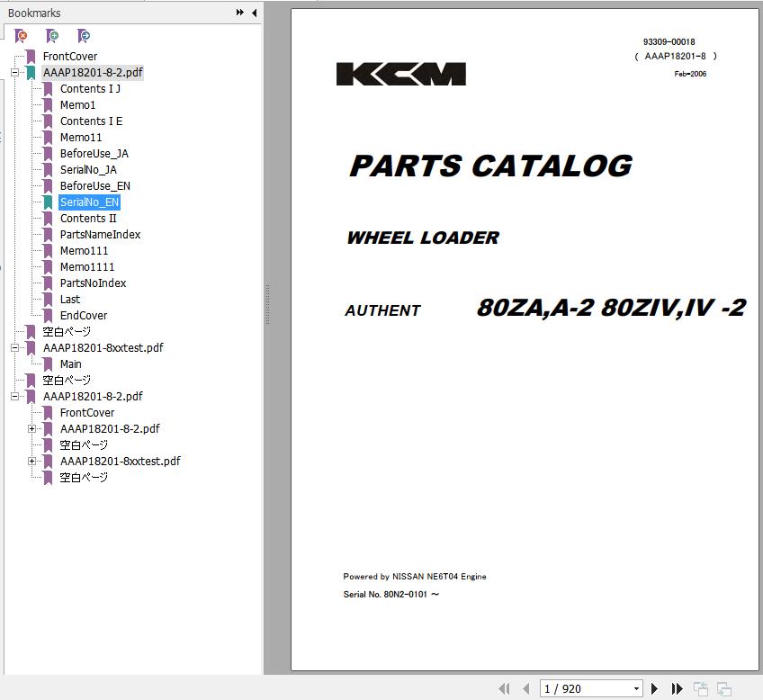Click the bookmark icon beside Memo1111
The width and height of the screenshot is (763, 700).
point(48,267)
